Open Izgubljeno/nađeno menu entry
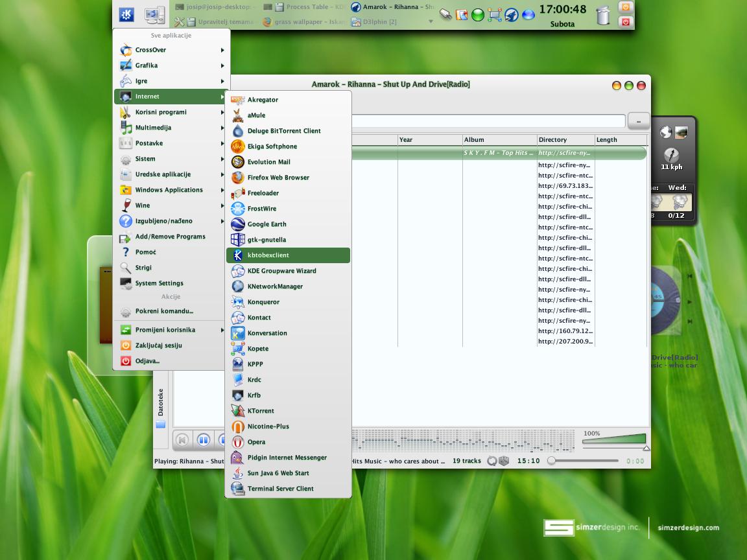 pos(171,221)
